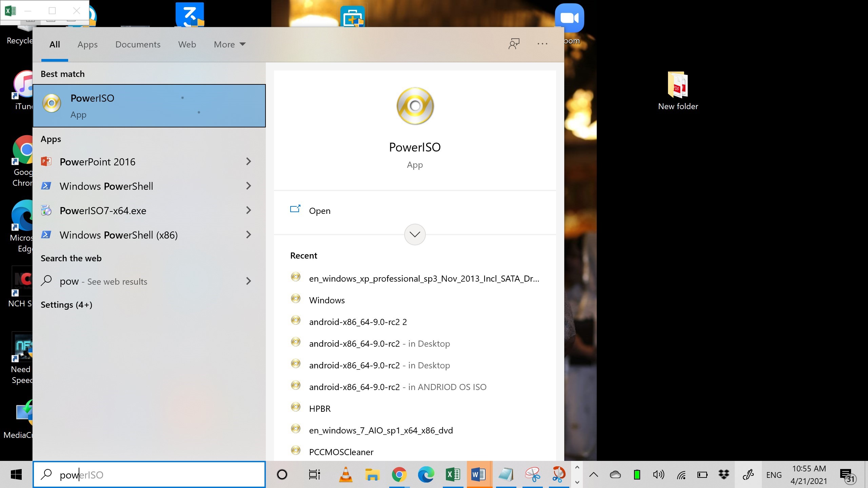Select the New folder desktop icon

[x=678, y=91]
